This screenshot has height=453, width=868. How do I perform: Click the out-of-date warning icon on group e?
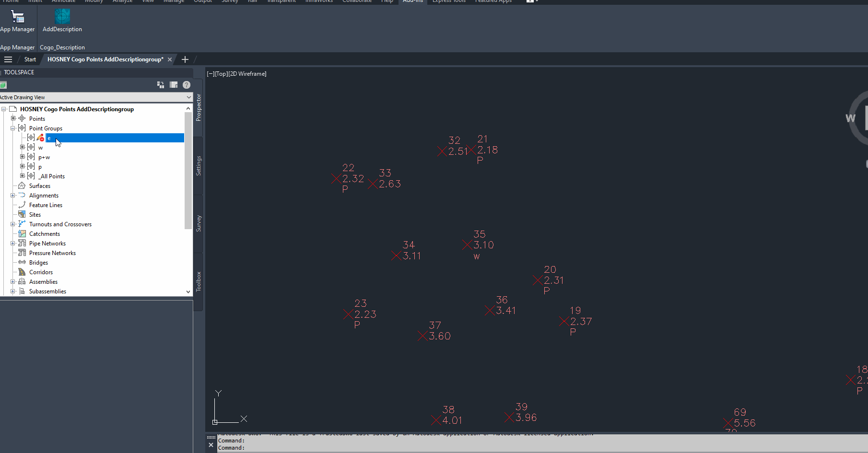click(40, 138)
